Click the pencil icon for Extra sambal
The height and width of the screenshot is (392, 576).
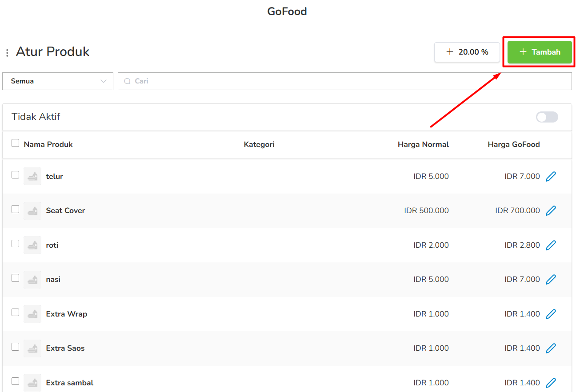click(551, 383)
